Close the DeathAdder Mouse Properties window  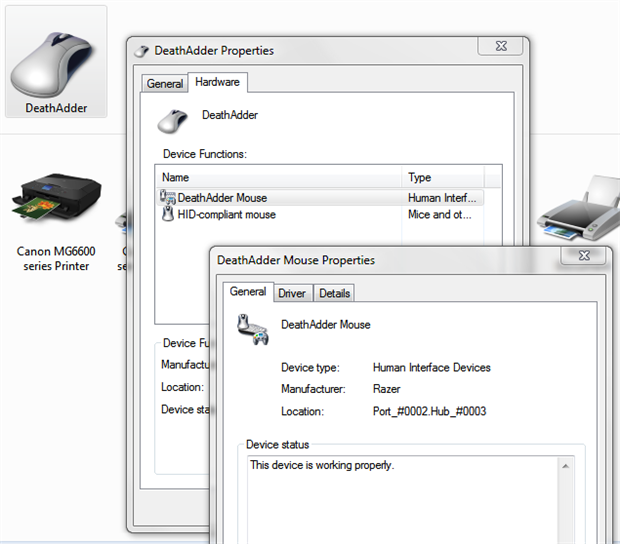click(x=584, y=256)
